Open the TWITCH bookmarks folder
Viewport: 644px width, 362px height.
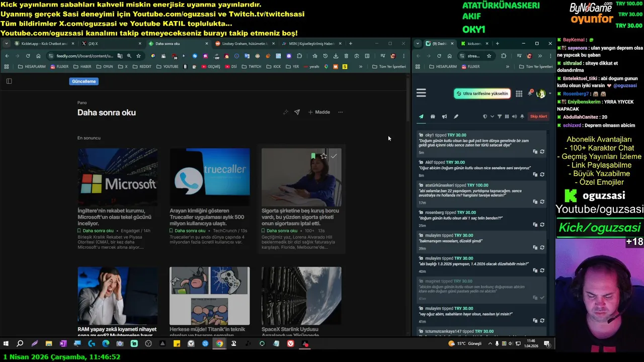(x=251, y=66)
